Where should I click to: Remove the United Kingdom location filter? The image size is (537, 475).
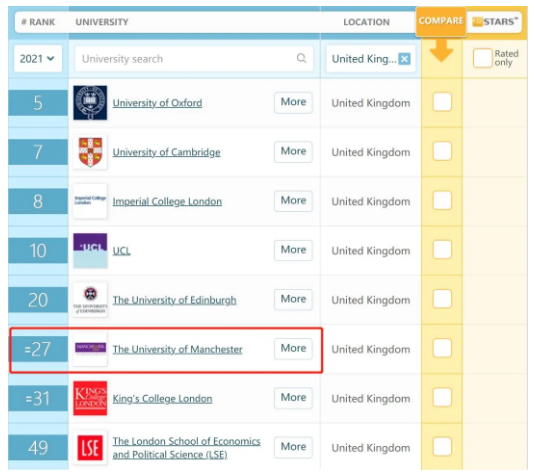point(404,59)
